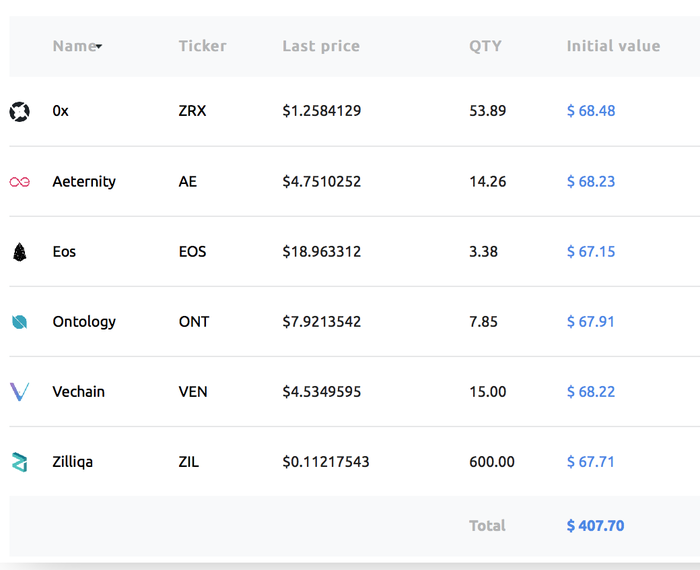The image size is (700, 570).
Task: Open Ontology initial value $ 67.91
Action: click(591, 322)
